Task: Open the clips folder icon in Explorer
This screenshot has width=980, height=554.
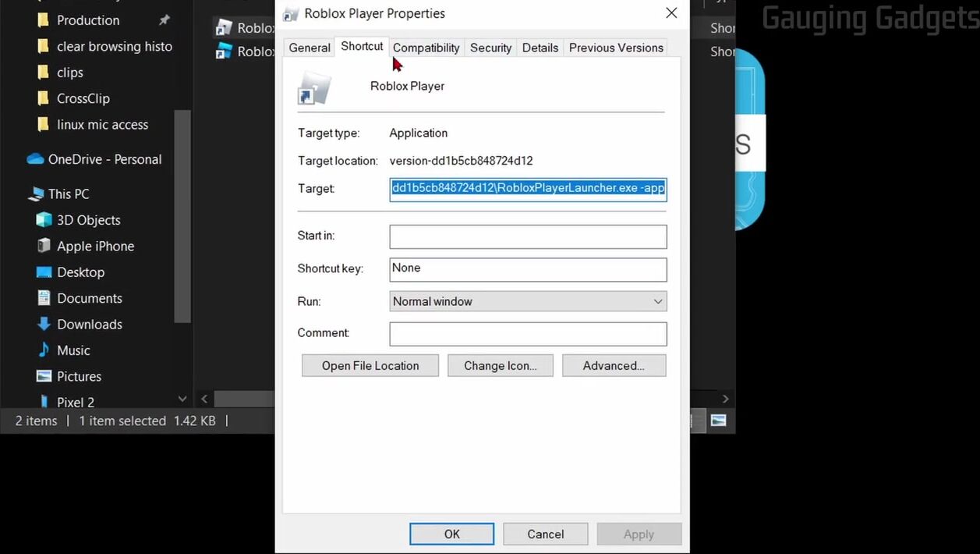Action: click(x=43, y=73)
